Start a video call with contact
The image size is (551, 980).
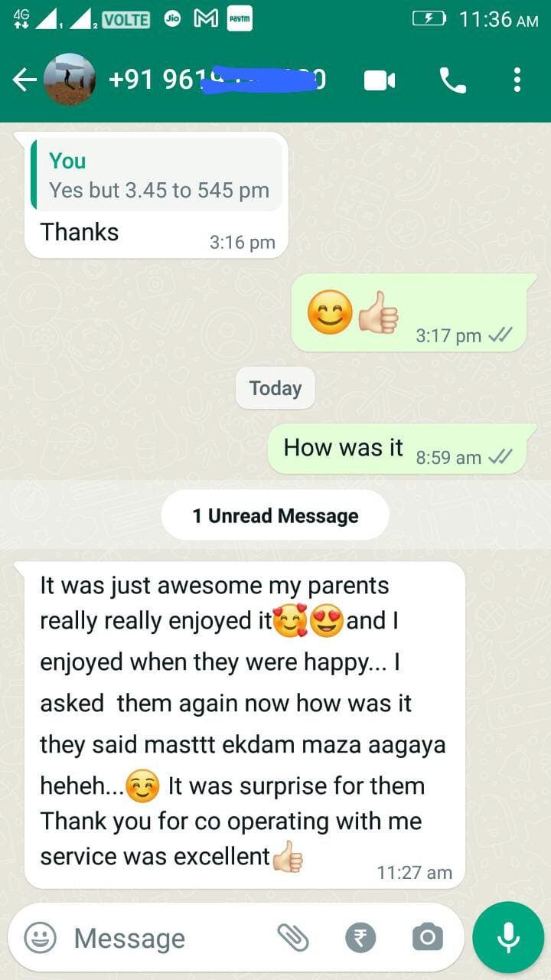click(380, 80)
